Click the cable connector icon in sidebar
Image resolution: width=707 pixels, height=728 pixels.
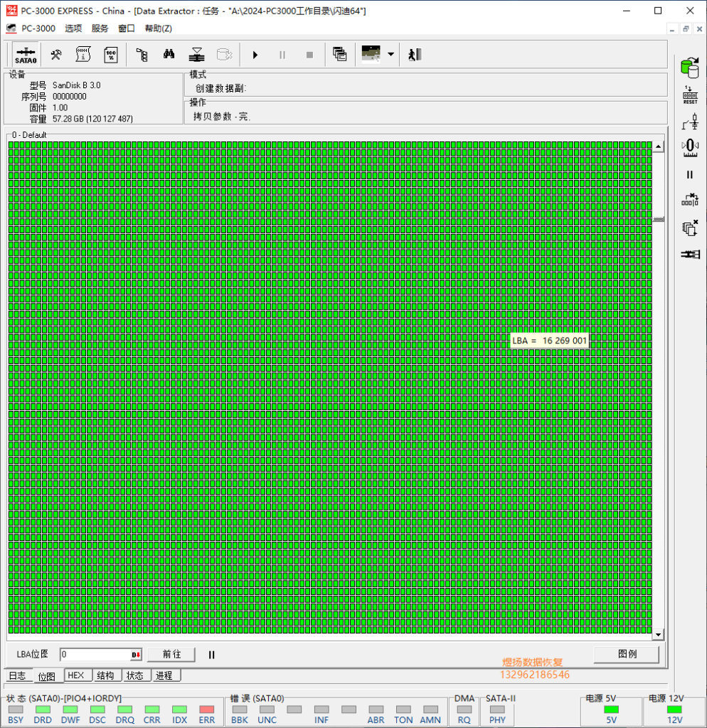(690, 255)
